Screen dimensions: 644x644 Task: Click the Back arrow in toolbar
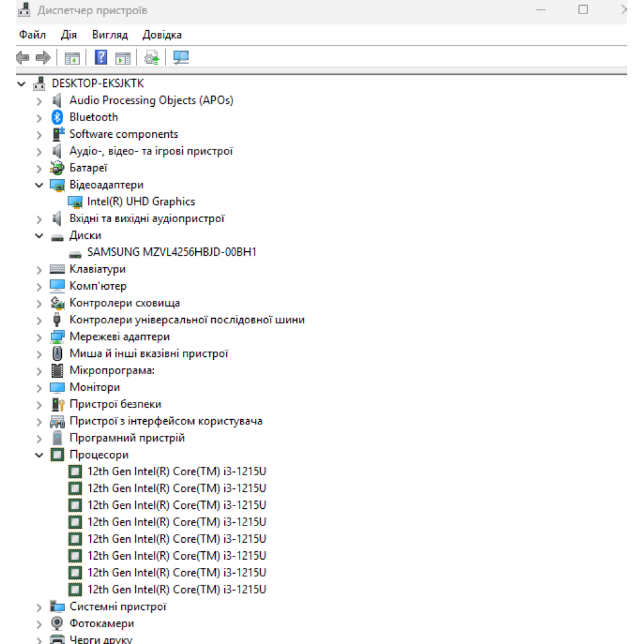coord(23,58)
